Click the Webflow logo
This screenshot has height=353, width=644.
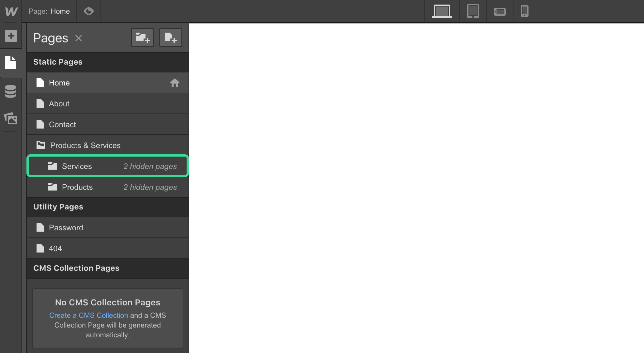pos(11,11)
